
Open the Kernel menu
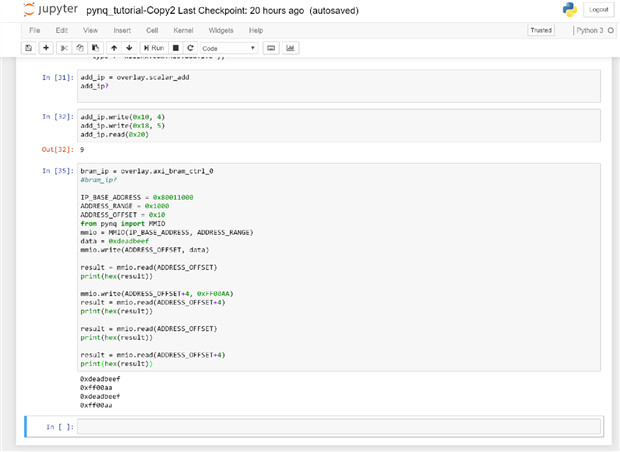[x=183, y=30]
